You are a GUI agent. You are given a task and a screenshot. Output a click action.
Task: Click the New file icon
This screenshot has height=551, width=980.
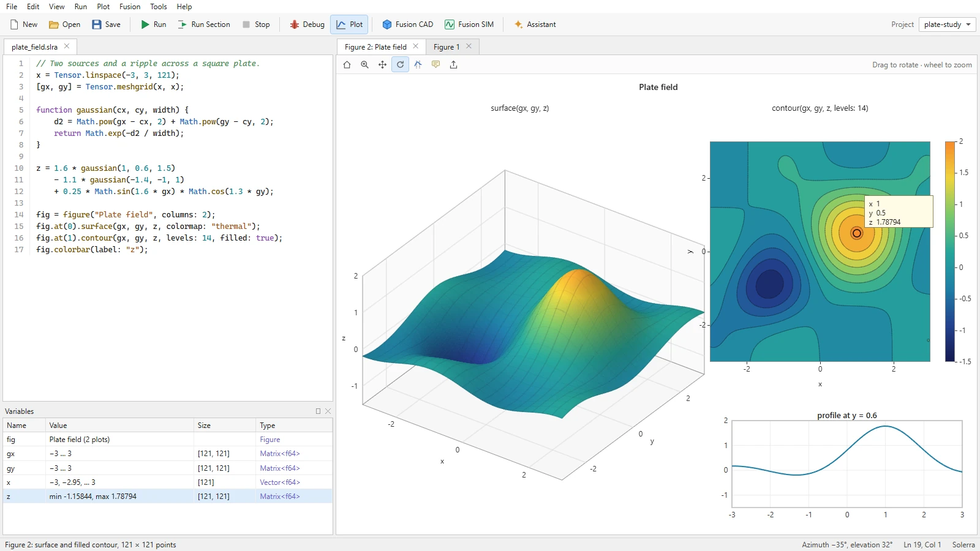point(14,24)
